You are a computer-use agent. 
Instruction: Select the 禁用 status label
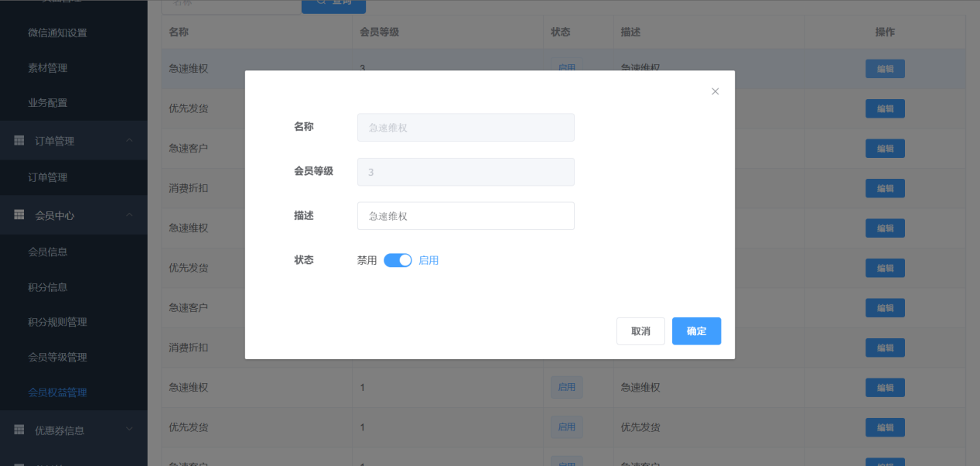pyautogui.click(x=367, y=260)
